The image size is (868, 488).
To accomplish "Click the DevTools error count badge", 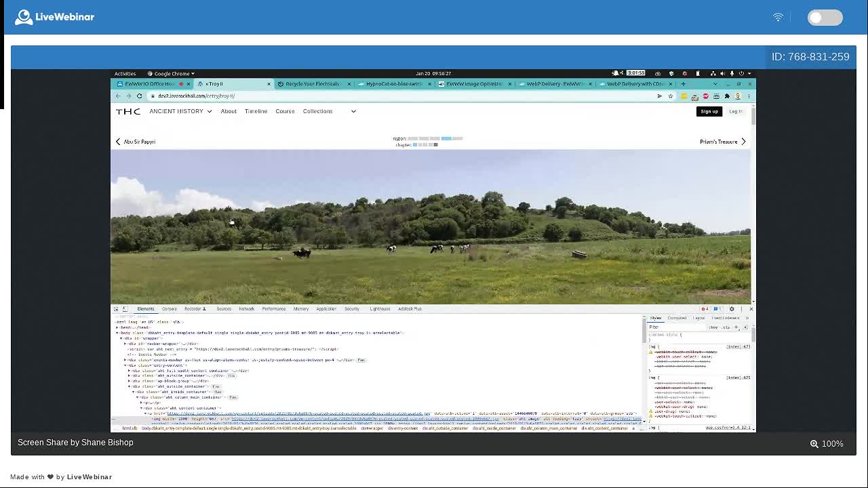I will (x=705, y=309).
